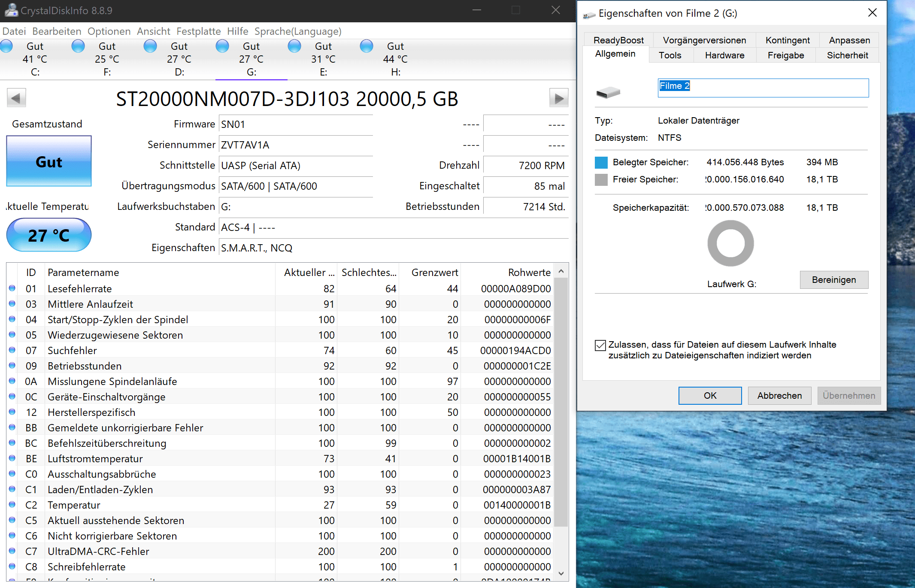Click the status dot for Temperatur row
915x588 pixels.
(x=12, y=504)
